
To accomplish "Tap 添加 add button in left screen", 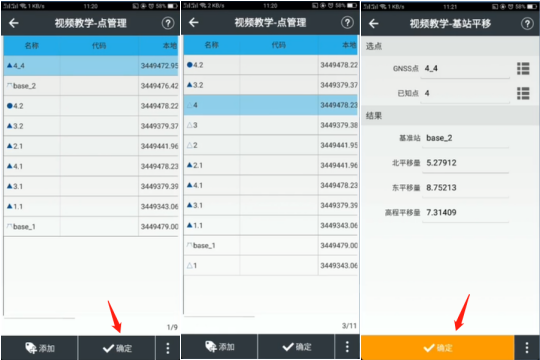I will tap(40, 348).
